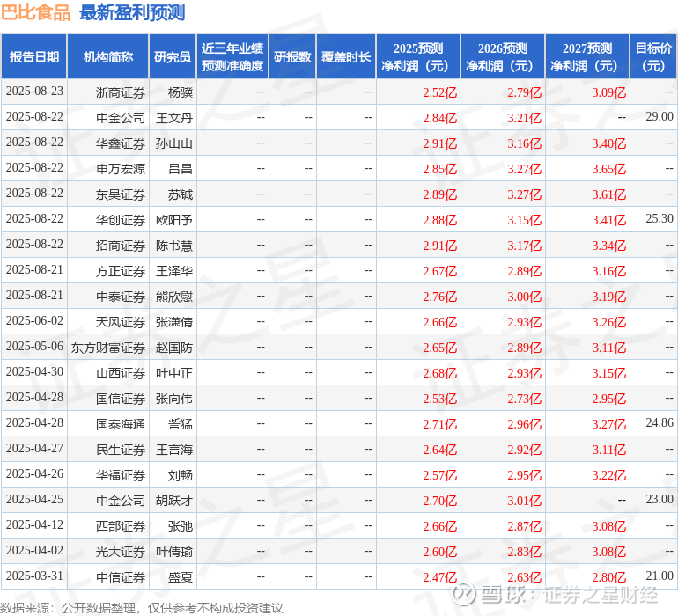Viewport: 678px width, 616px height.
Task: Click researcher 吕昌
Action: (x=180, y=169)
